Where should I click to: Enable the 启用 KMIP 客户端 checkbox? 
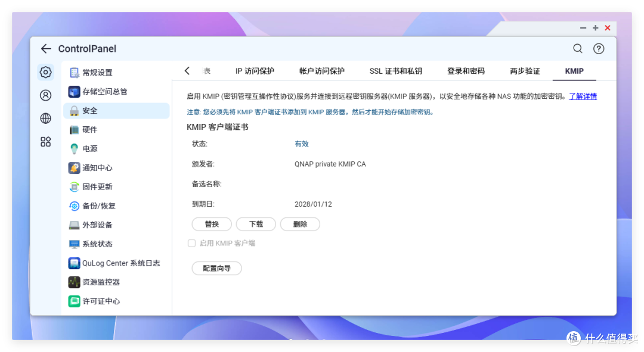pyautogui.click(x=192, y=243)
